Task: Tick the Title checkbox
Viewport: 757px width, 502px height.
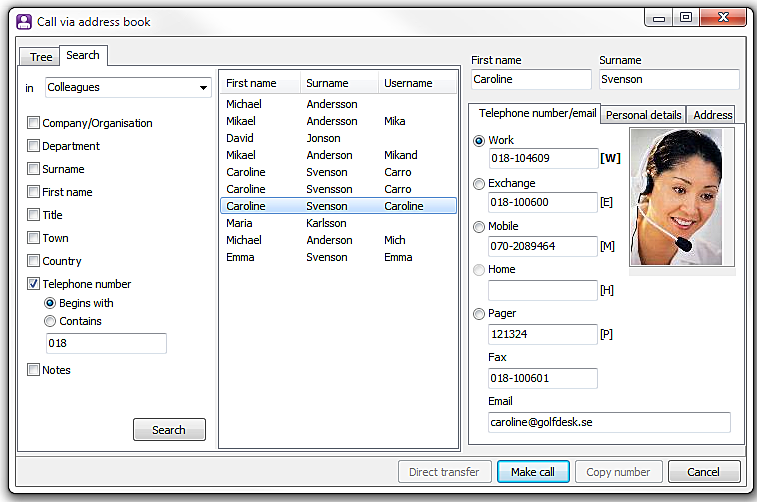Action: click(x=33, y=214)
